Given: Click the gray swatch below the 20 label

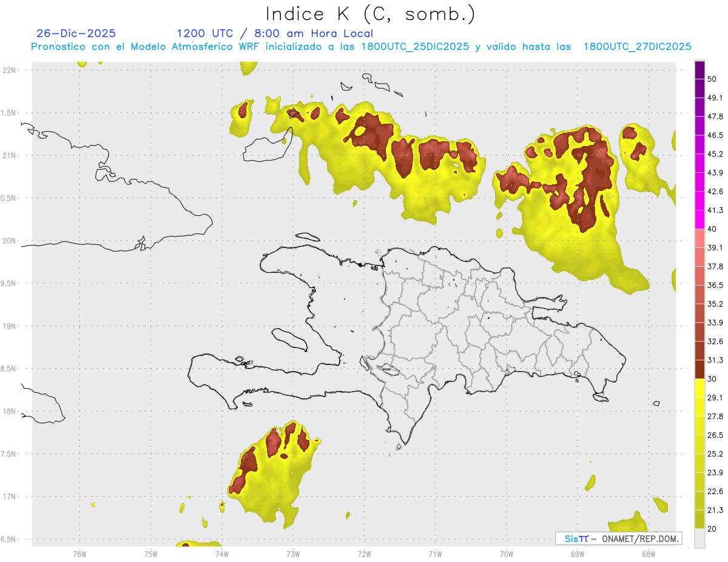Looking at the screenshot, I should (x=699, y=538).
